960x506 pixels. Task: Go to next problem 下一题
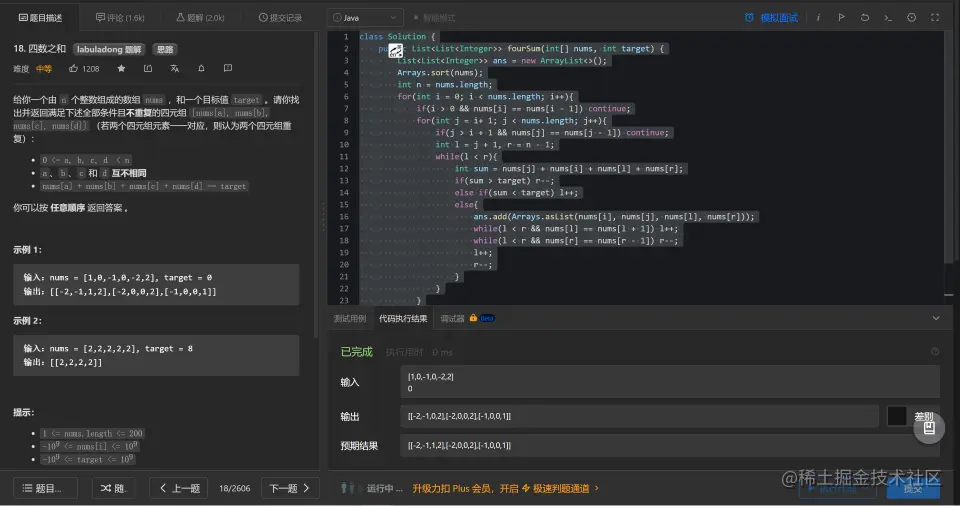point(290,488)
